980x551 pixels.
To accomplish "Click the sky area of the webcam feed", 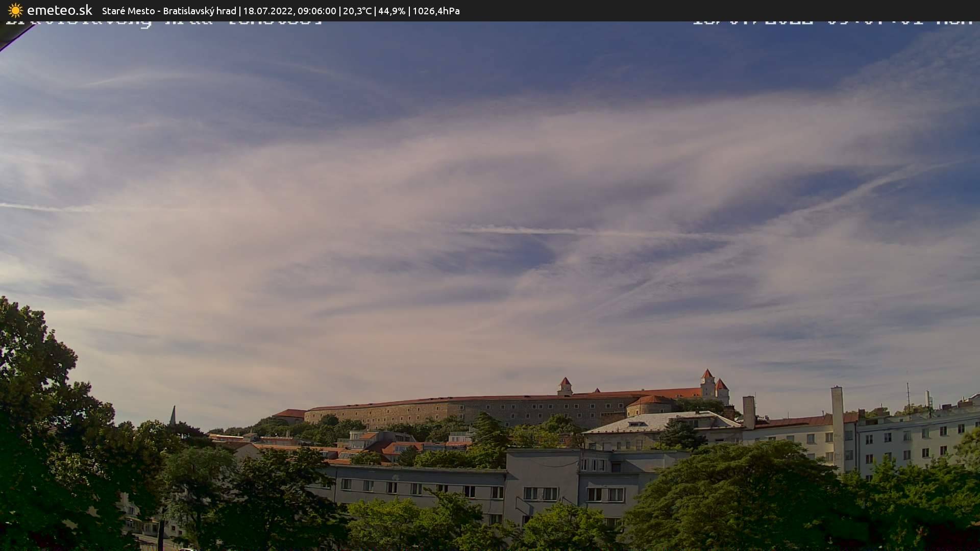I will coord(490,179).
